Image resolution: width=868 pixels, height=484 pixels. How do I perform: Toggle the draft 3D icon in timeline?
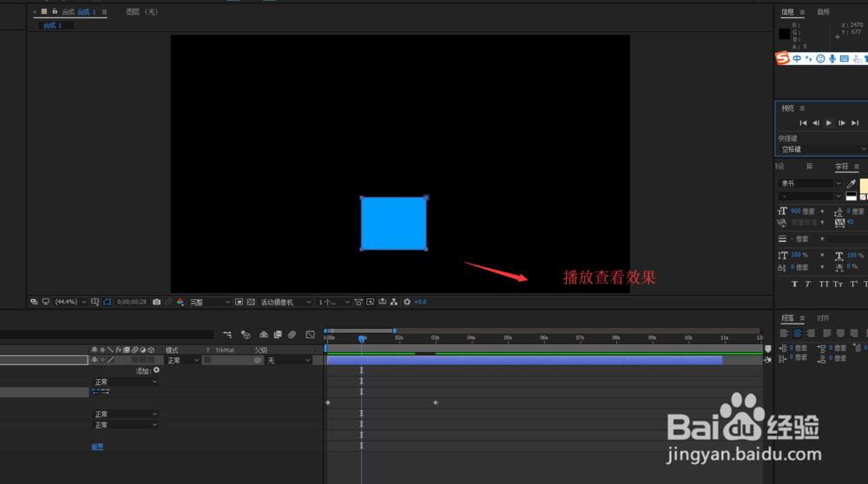coord(246,335)
